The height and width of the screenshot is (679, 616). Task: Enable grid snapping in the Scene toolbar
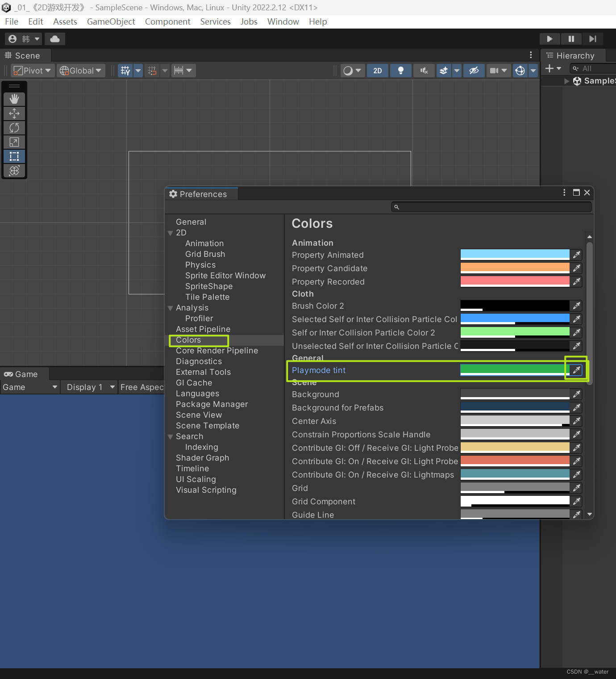click(152, 70)
